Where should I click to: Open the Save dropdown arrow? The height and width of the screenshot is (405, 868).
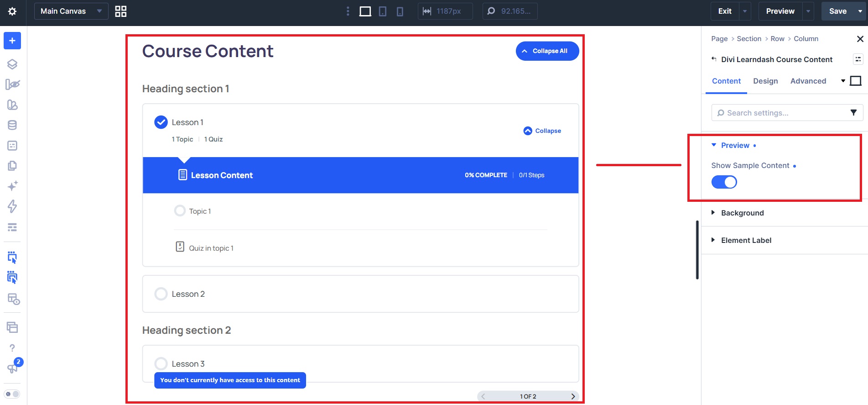(860, 11)
